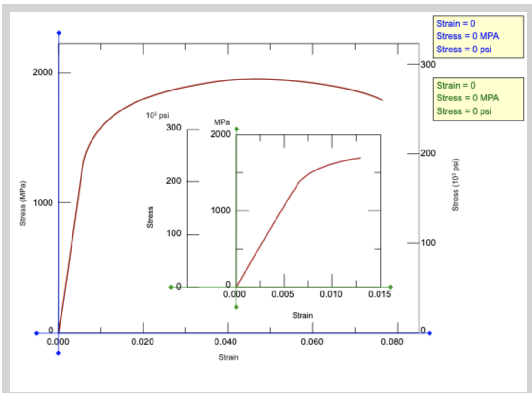The height and width of the screenshot is (401, 532).
Task: Click the 'Strain' title under the main graph
Action: (x=229, y=357)
